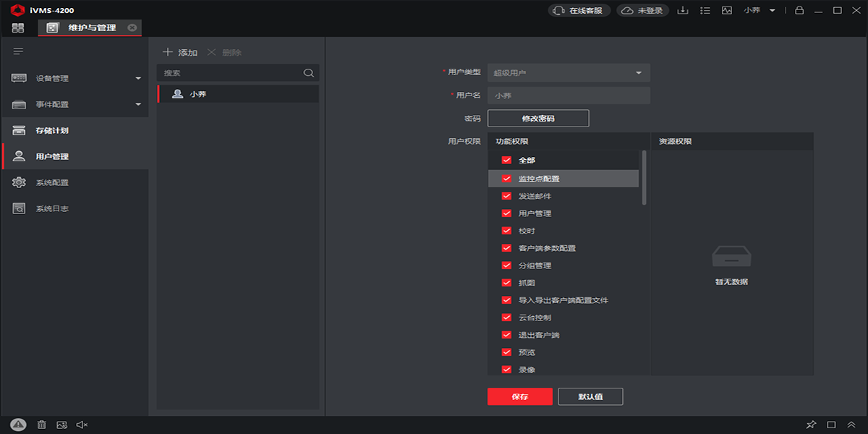Image resolution: width=868 pixels, height=434 pixels.
Task: Open the 用户类型 dropdown
Action: (x=569, y=72)
